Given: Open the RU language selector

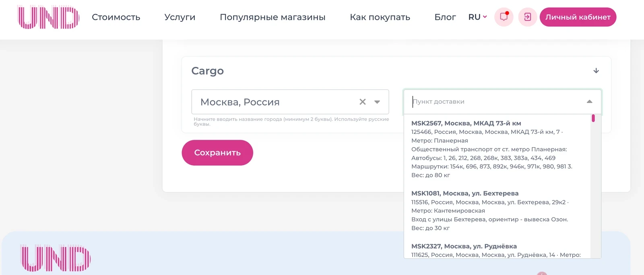Looking at the screenshot, I should [x=478, y=17].
